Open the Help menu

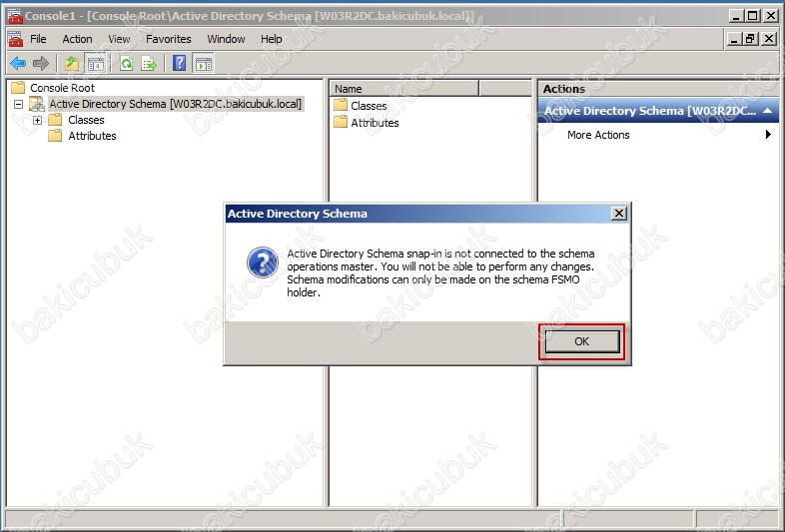[x=272, y=39]
